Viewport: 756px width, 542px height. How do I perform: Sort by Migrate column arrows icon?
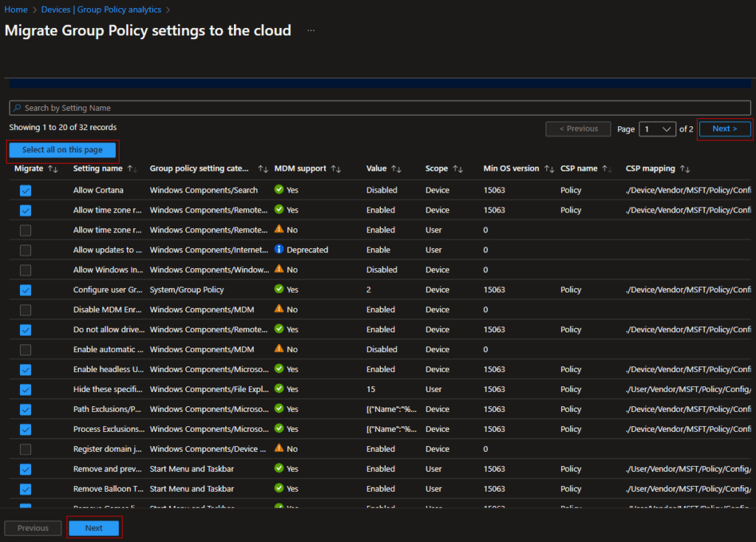click(x=52, y=169)
